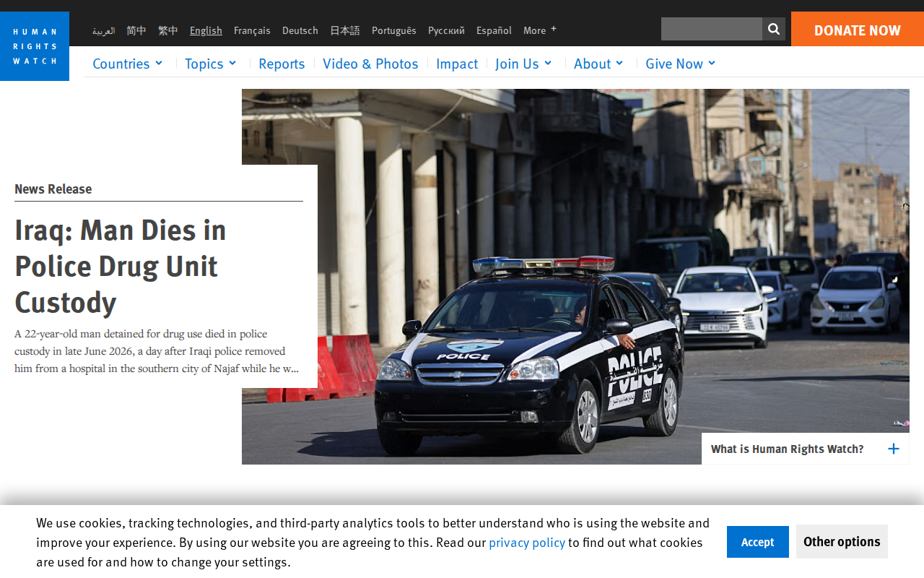
Task: Open the About dropdown chevron
Action: pyautogui.click(x=619, y=63)
